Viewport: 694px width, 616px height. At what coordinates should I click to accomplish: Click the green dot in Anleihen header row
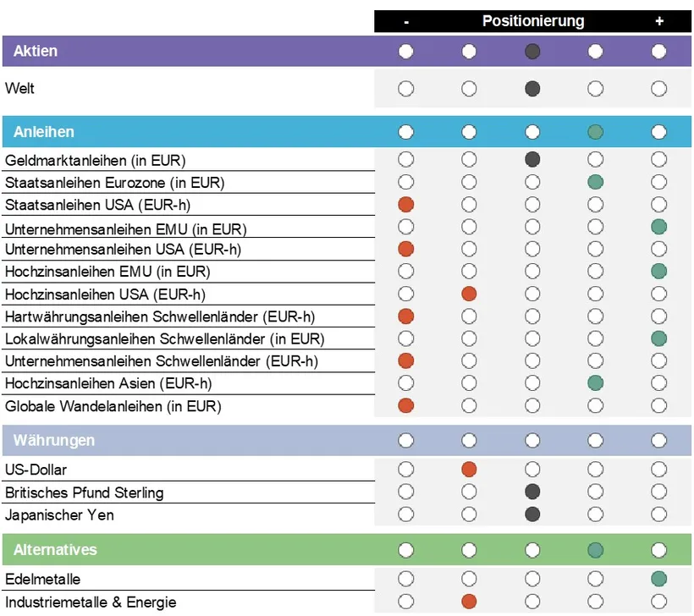(596, 132)
